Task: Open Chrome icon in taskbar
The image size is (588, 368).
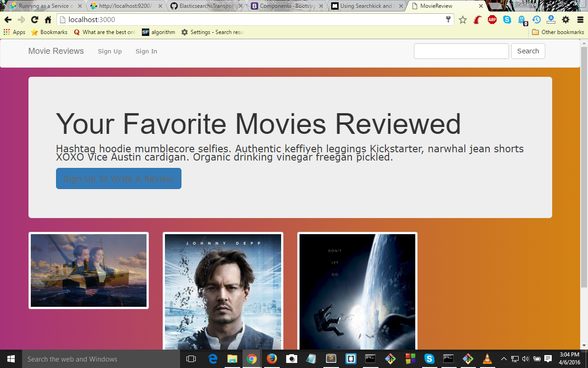Action: pos(252,359)
